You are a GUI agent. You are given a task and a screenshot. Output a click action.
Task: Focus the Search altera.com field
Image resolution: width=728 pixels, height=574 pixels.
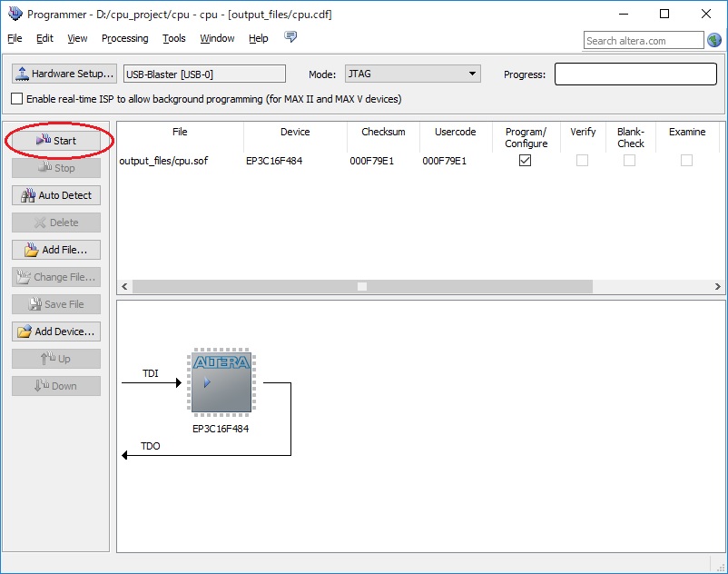pos(644,40)
